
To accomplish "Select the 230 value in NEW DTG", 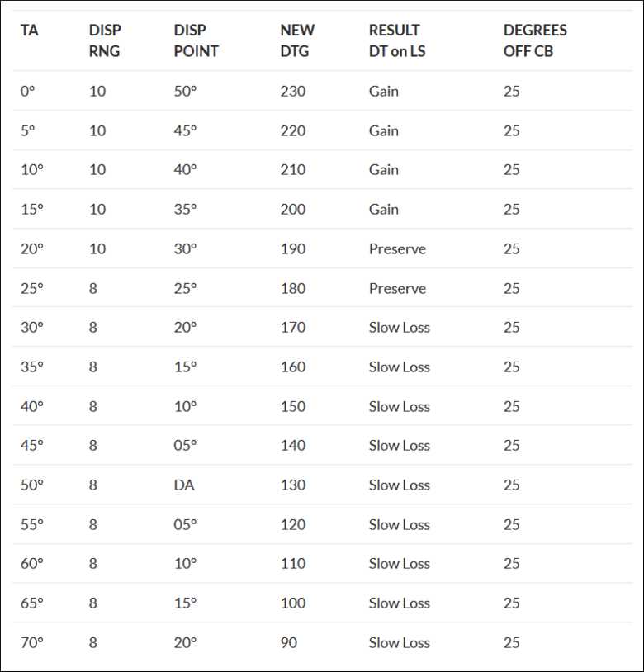I will pos(292,91).
